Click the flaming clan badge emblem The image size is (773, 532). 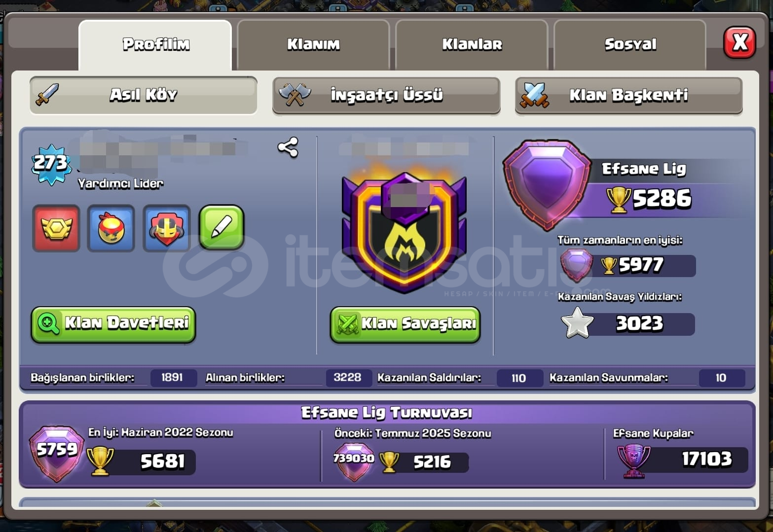(x=405, y=230)
